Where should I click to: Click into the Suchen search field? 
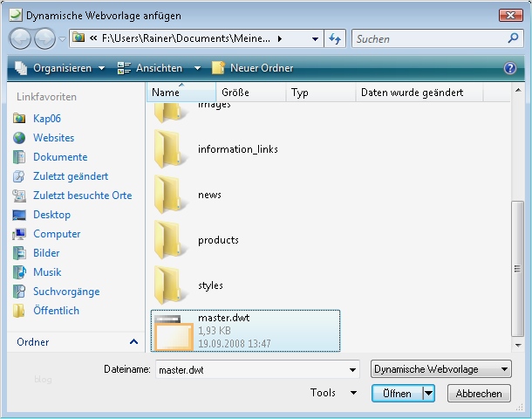pyautogui.click(x=429, y=38)
